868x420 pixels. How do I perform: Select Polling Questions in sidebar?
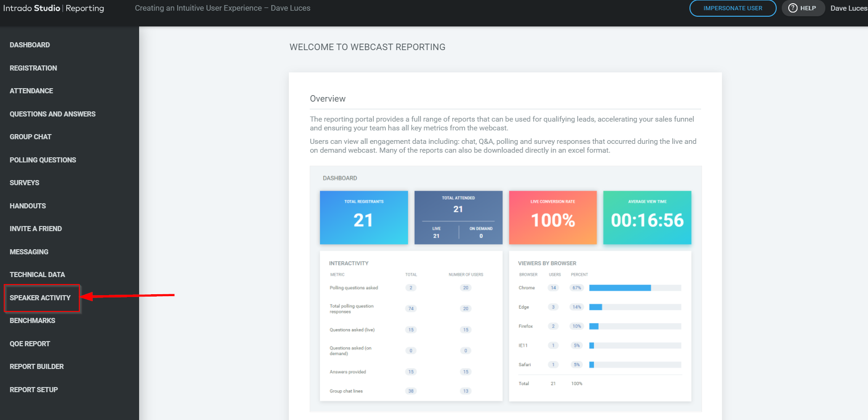[x=43, y=160]
